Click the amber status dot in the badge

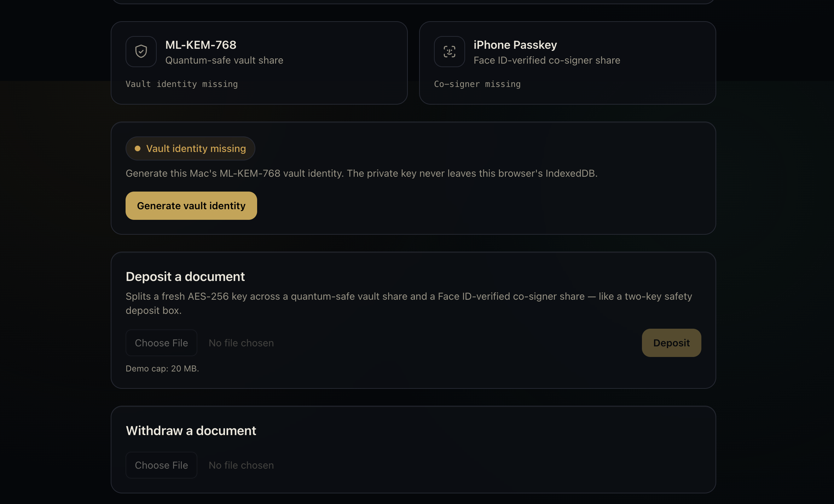pos(138,148)
